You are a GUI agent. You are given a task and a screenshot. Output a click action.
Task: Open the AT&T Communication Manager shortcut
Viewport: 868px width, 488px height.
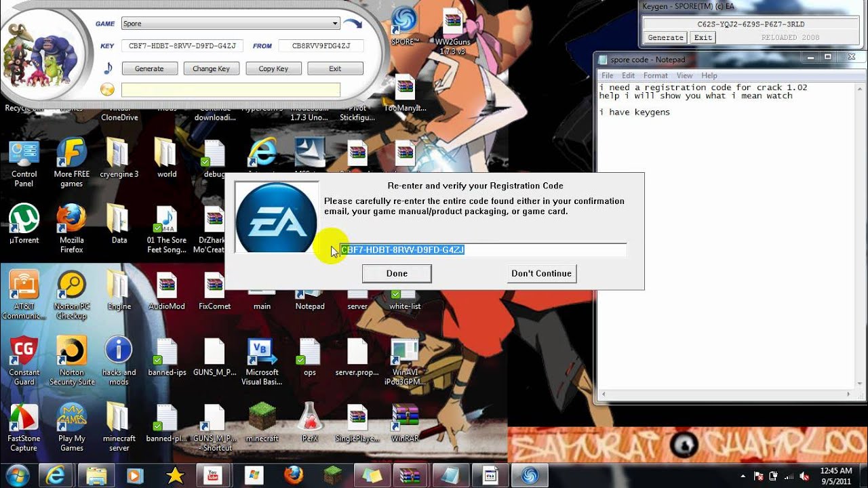24,296
